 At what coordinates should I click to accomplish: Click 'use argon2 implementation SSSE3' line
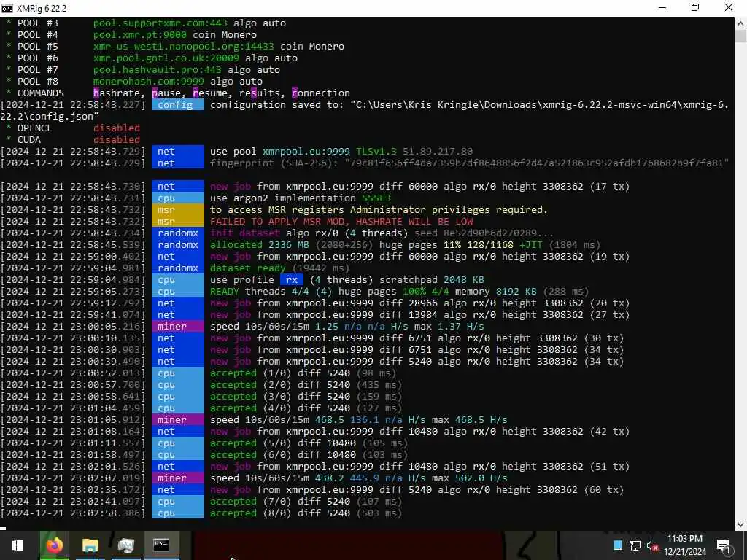point(300,198)
